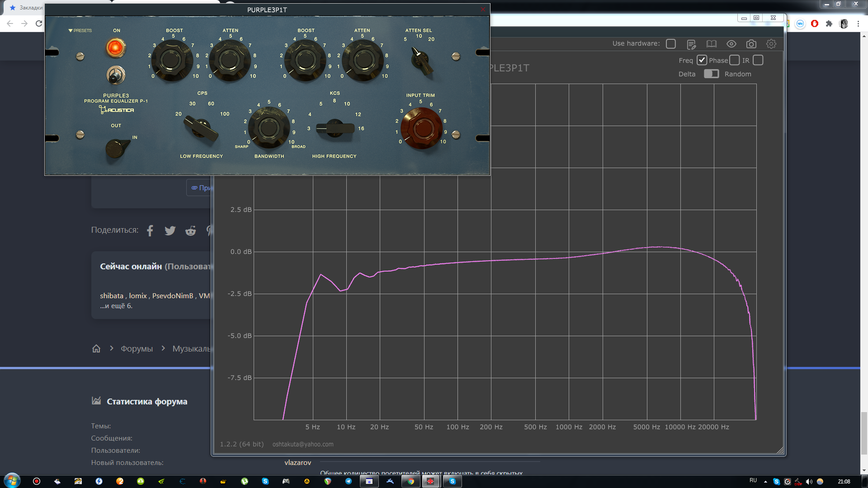Enable the IR checkbox
The height and width of the screenshot is (488, 868).
(x=758, y=60)
